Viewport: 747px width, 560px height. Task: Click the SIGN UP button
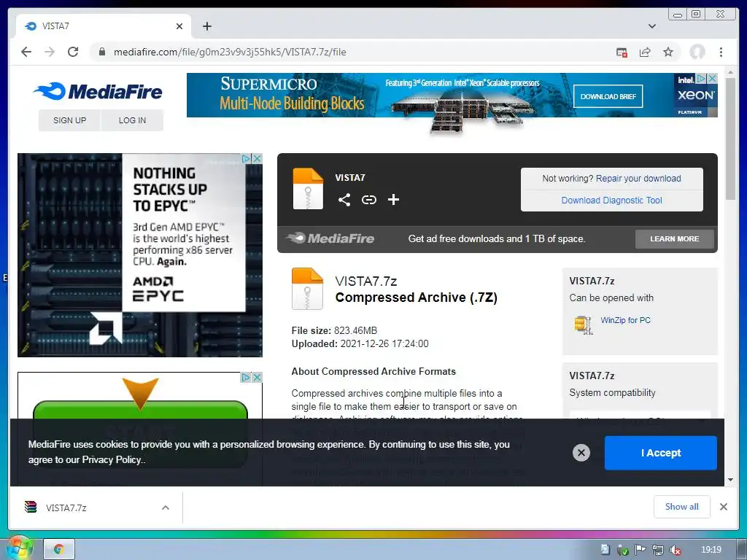point(69,120)
